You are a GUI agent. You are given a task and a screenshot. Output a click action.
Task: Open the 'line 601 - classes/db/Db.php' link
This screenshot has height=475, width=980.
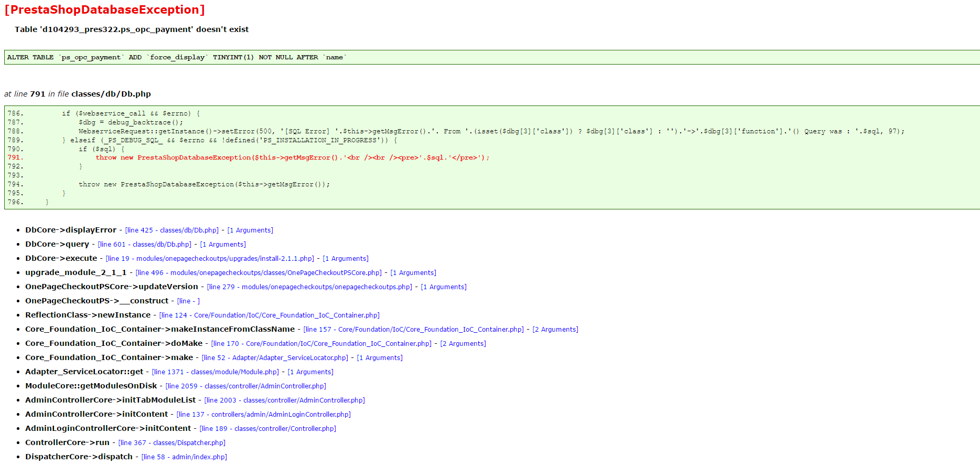(x=145, y=245)
